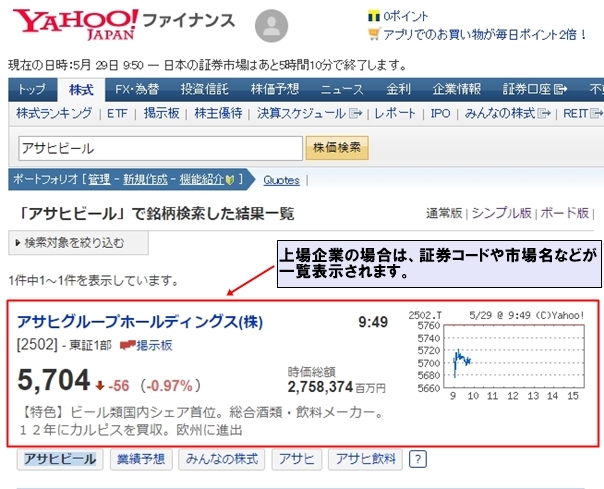Viewport: 604px width, 489px height.
Task: Open the 株価予想 tab
Action: (275, 89)
